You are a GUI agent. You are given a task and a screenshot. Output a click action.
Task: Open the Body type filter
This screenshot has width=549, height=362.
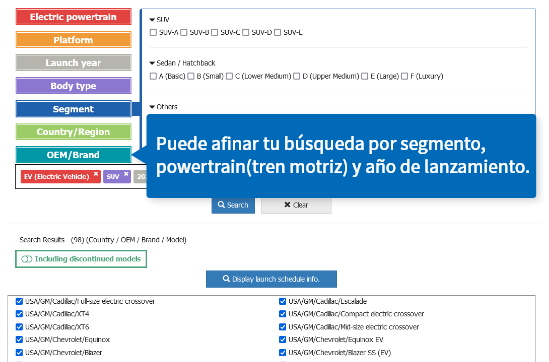coord(74,86)
